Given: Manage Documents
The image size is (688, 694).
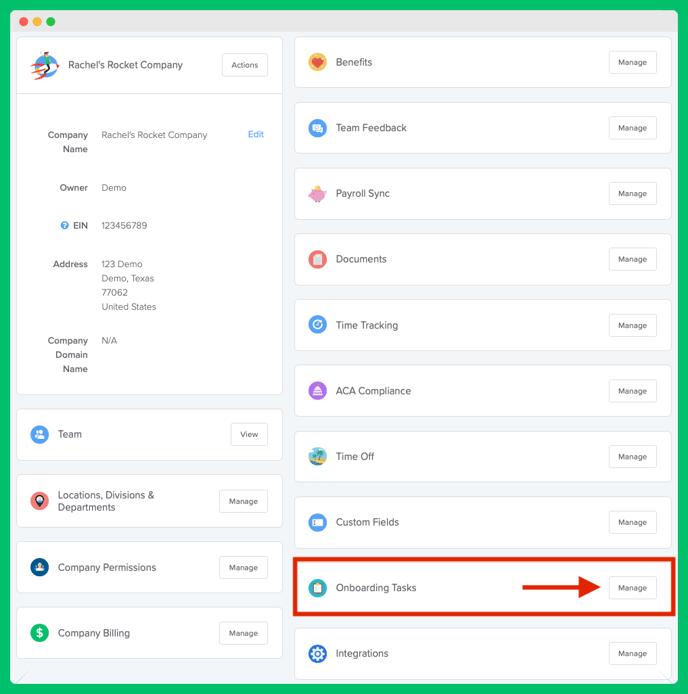Looking at the screenshot, I should pyautogui.click(x=633, y=259).
